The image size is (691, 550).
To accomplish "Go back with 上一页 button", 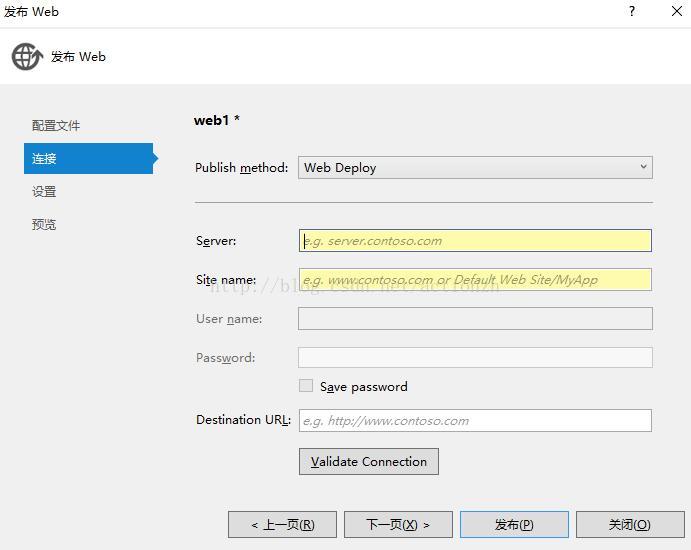I will (282, 525).
